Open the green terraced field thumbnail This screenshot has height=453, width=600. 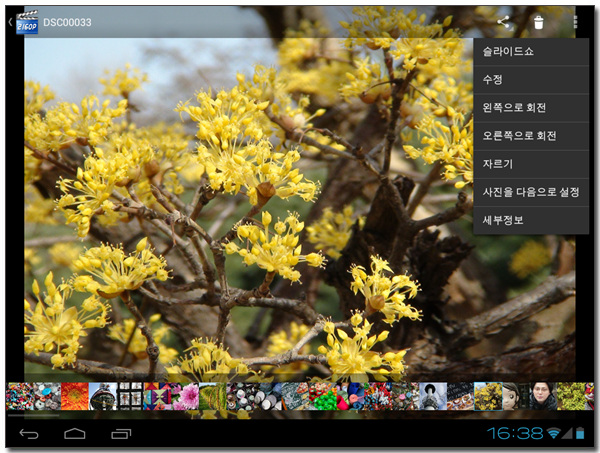point(212,396)
